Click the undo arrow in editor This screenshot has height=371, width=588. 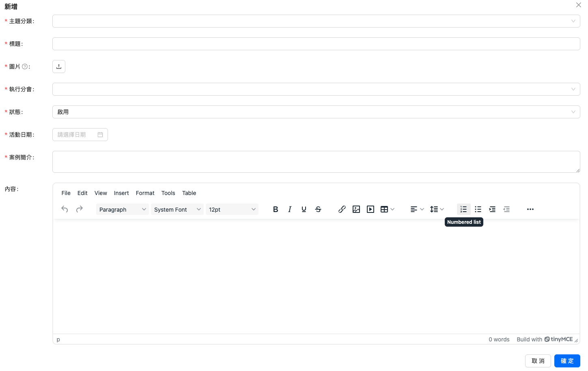pyautogui.click(x=65, y=209)
